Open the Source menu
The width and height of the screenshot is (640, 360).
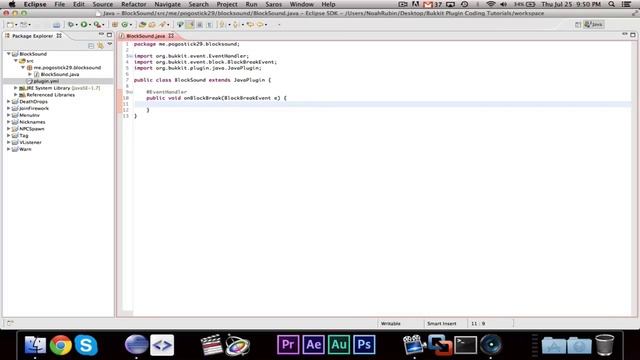pos(102,4)
